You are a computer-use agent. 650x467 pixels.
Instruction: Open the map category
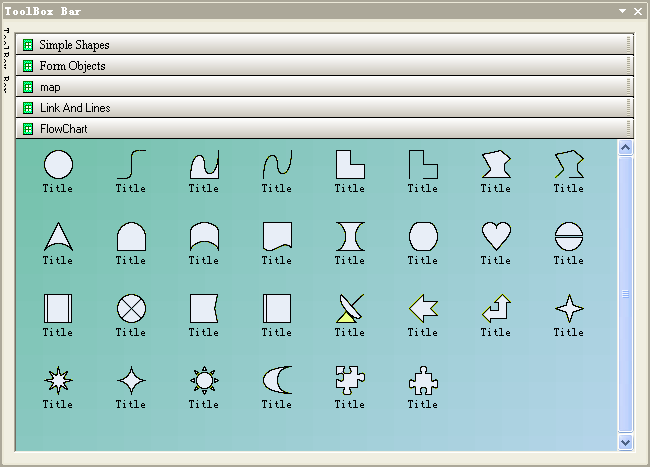coord(325,87)
